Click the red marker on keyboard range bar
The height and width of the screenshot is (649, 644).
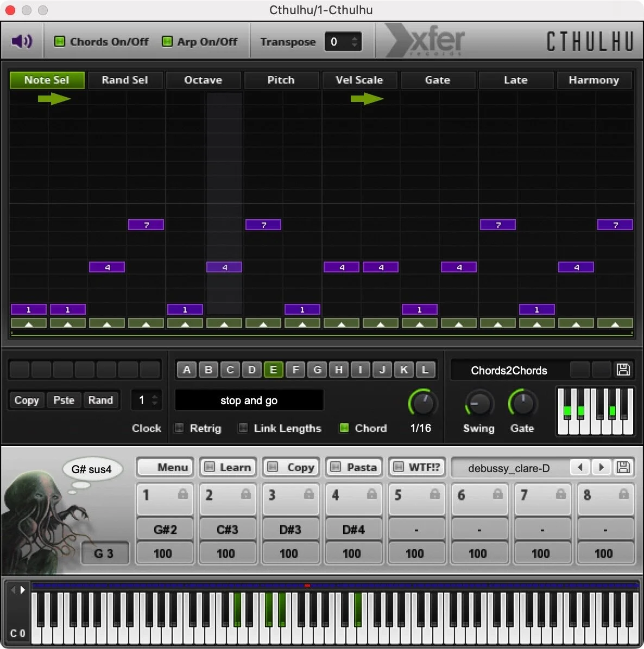(307, 586)
